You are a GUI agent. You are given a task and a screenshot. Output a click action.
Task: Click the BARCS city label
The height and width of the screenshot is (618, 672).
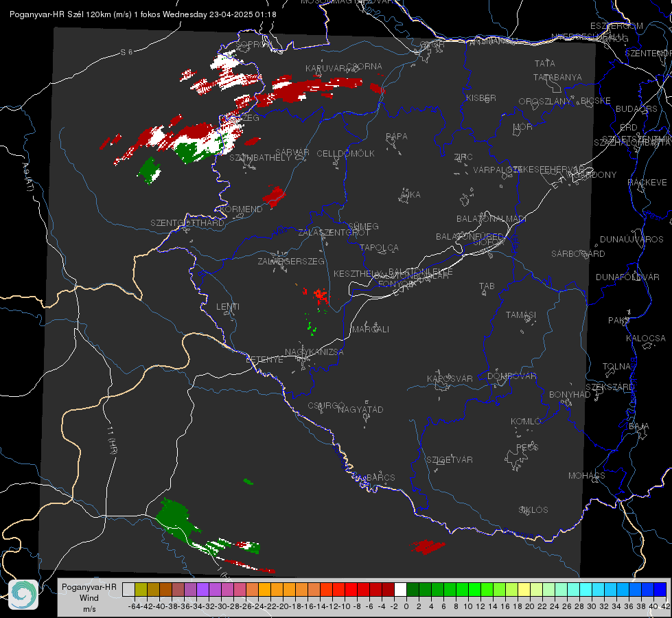tap(380, 477)
